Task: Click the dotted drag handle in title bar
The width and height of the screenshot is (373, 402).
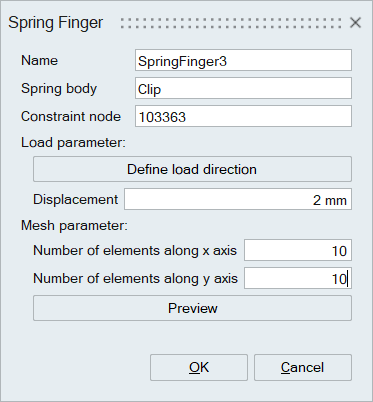Action: (x=231, y=23)
